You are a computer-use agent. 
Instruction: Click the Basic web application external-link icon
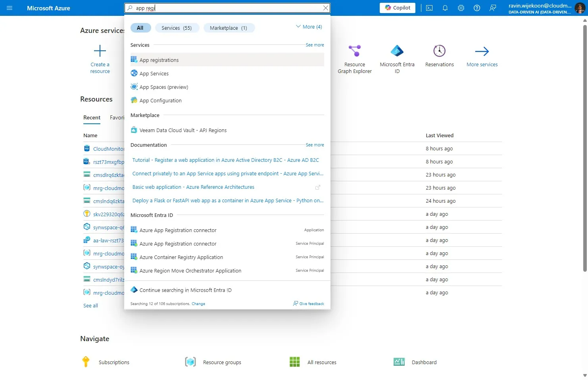(x=318, y=187)
